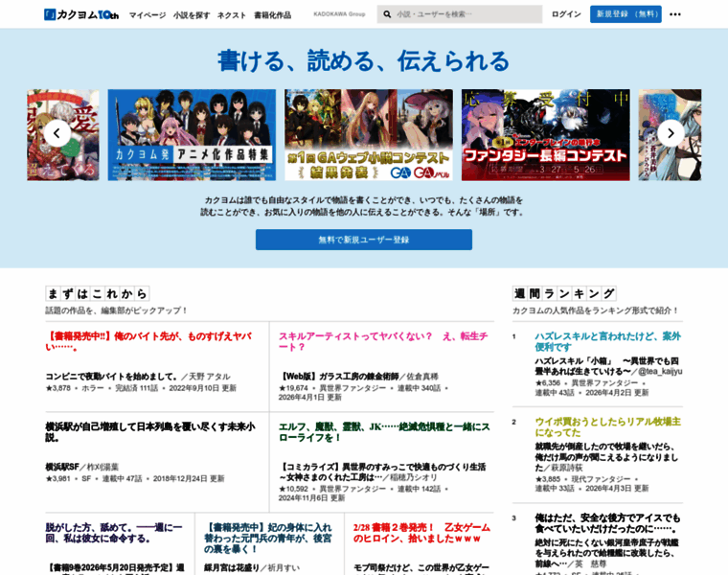Open novel 絶対に死にたくない銀河皇帝庶子

coord(606,553)
